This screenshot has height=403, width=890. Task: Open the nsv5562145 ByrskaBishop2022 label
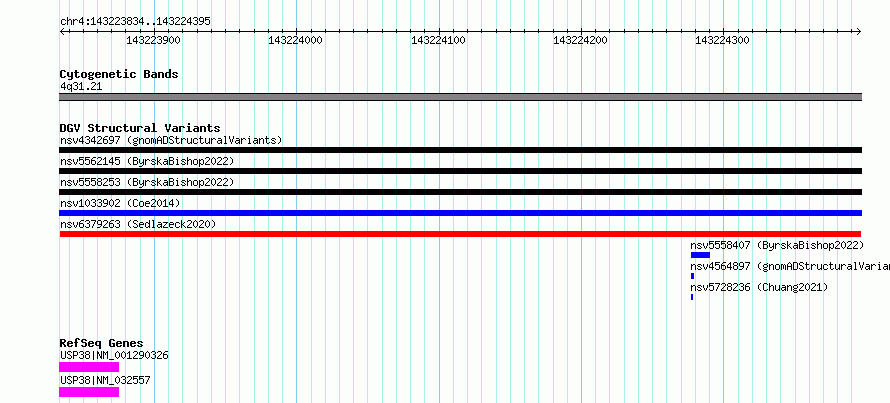coord(146,161)
